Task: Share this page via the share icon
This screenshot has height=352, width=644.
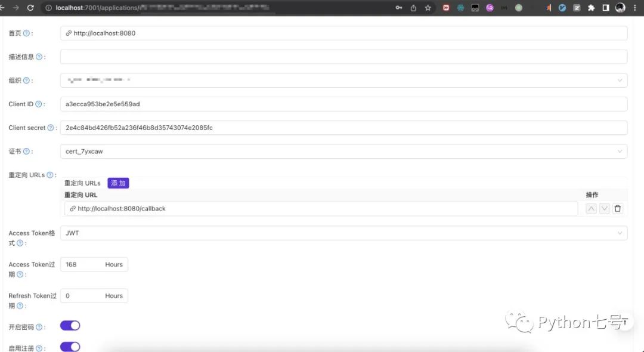Action: [x=413, y=8]
